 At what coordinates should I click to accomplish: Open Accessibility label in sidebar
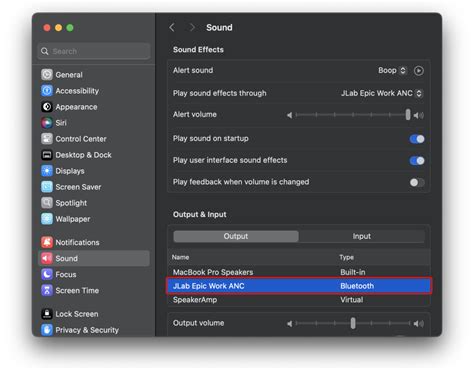77,91
